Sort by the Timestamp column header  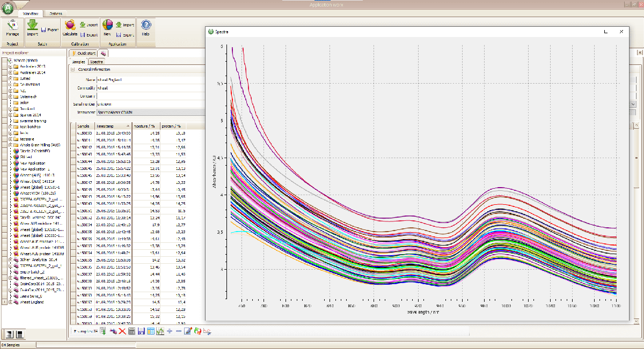(x=105, y=125)
